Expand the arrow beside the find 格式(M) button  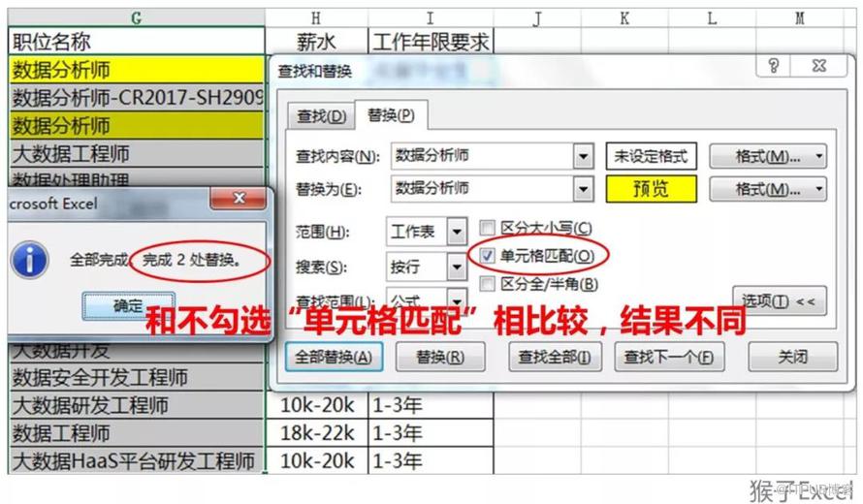(x=819, y=156)
